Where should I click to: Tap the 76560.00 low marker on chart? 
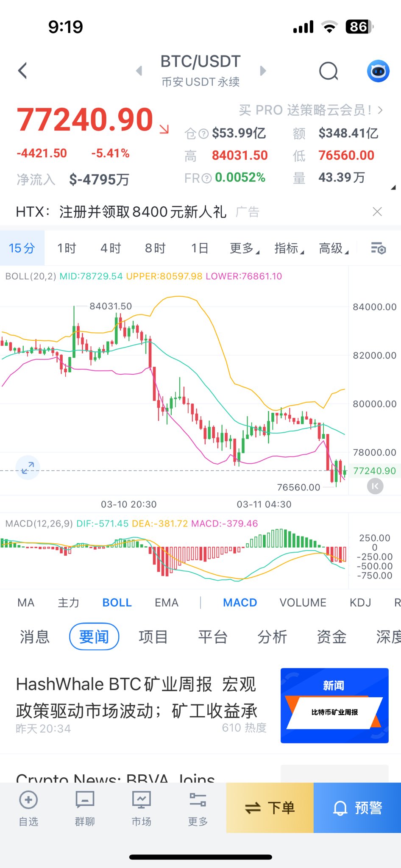tap(298, 487)
